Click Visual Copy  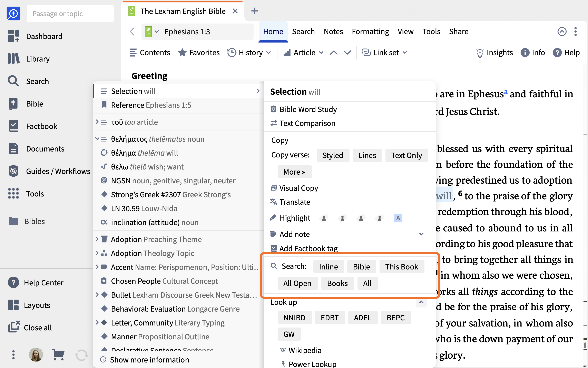294,188
